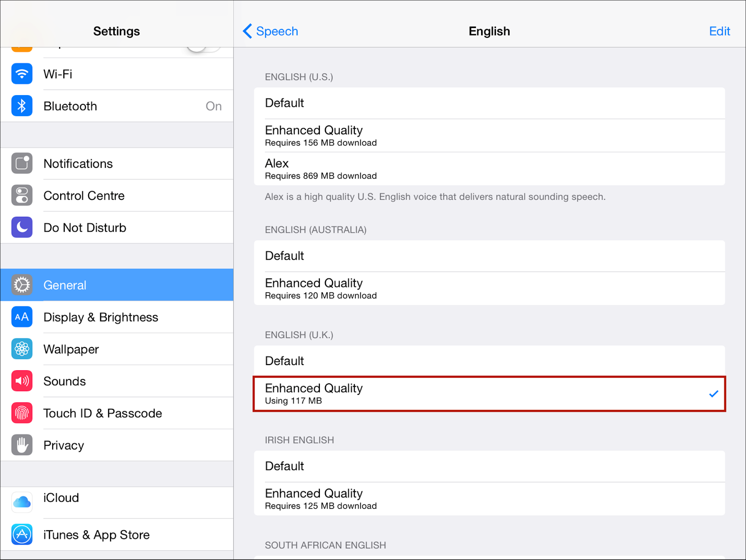Open the General settings section
Screen dimensions: 746x560
point(117,285)
